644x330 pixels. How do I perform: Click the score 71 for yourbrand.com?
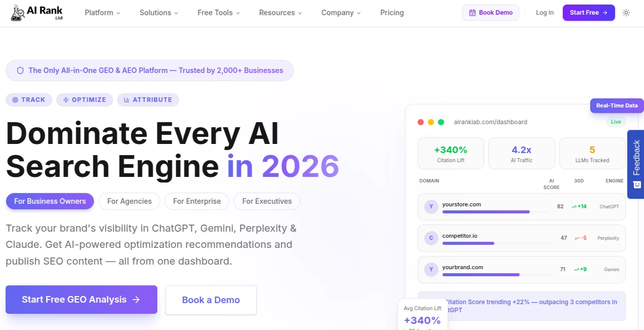pos(562,270)
